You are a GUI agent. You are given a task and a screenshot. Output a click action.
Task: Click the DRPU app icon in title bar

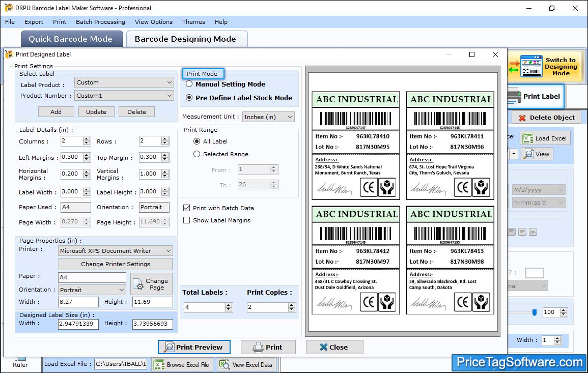[8, 8]
